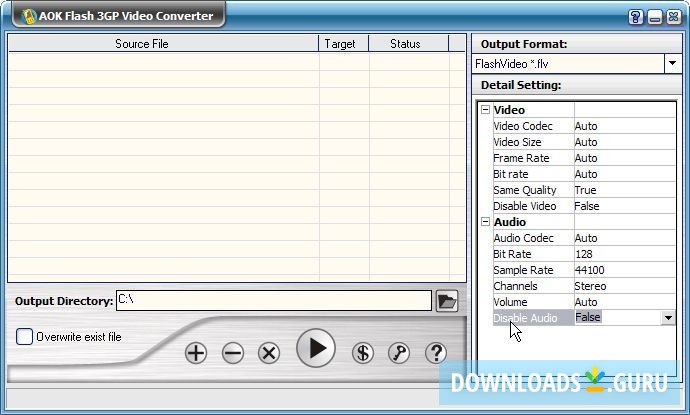Select the FlashVideo *.flv format box
The image size is (690, 415).
pyautogui.click(x=568, y=64)
